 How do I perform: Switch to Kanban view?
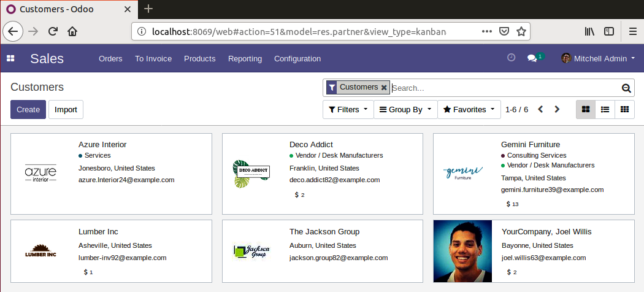point(586,110)
